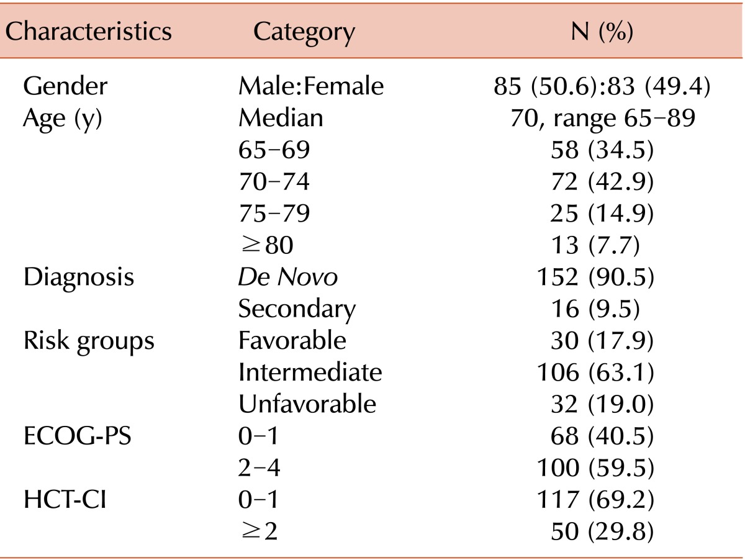This screenshot has width=745, height=560.
Task: Click the N (%) column header
Action: point(602,32)
